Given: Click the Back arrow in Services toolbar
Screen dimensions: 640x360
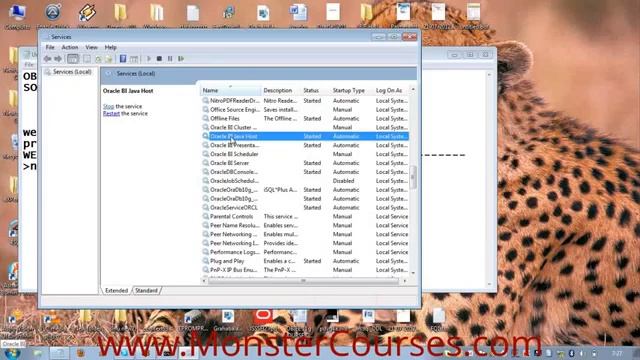Looking at the screenshot, I should click(x=48, y=59).
